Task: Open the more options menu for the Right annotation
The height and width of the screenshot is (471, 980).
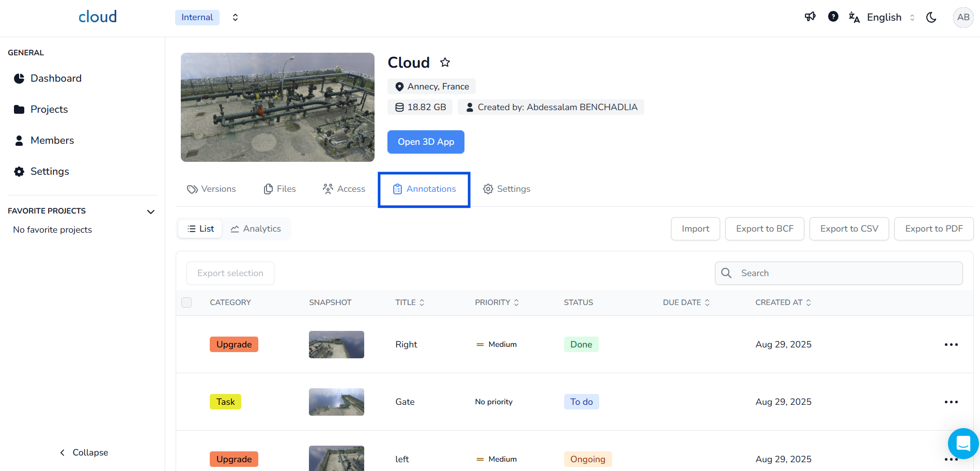Action: tap(951, 345)
